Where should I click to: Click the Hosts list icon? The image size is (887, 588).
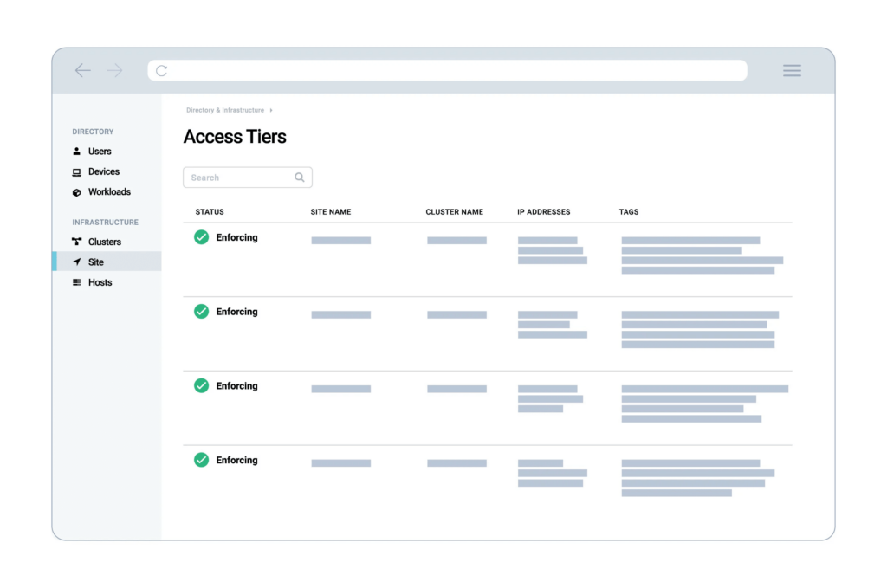[76, 282]
